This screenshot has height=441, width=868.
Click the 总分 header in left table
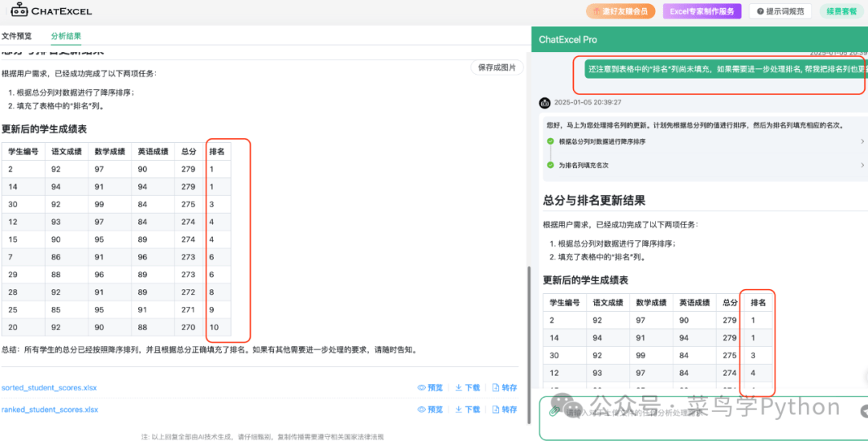point(189,152)
